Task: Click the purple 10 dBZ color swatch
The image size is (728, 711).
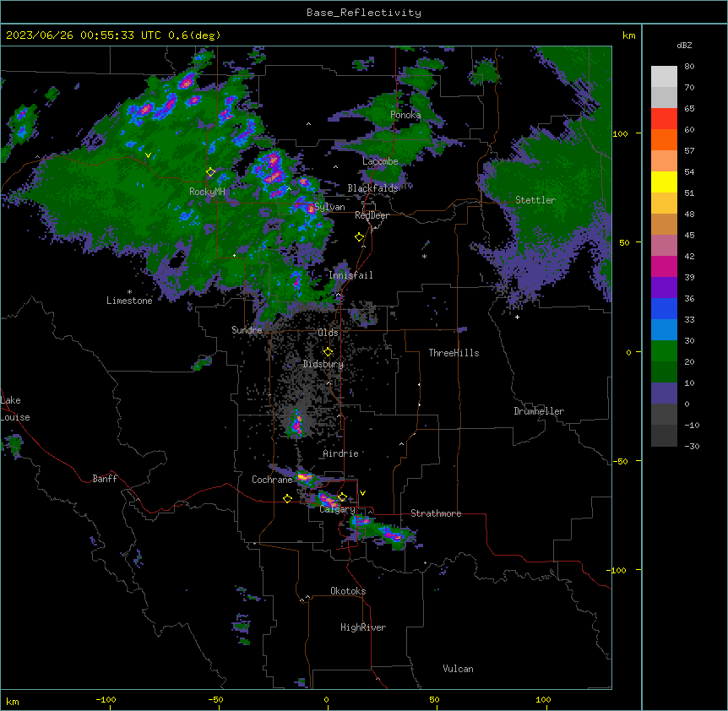Action: coord(664,393)
